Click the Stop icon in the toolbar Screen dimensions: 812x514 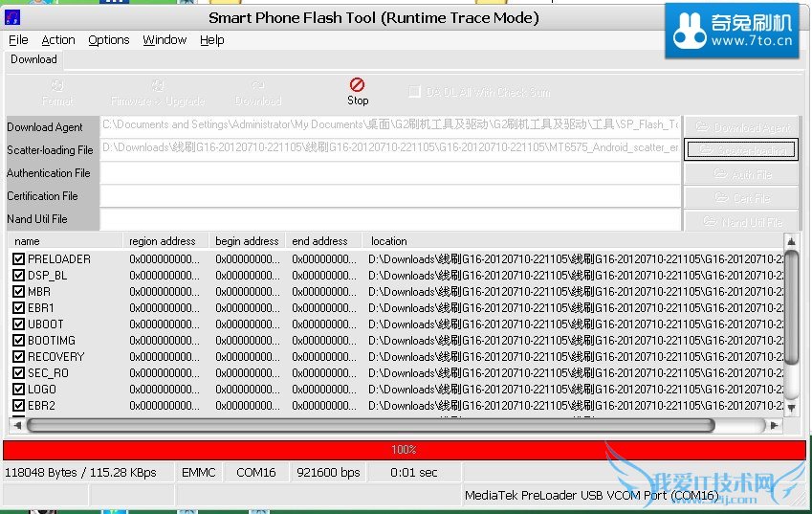coord(357,84)
